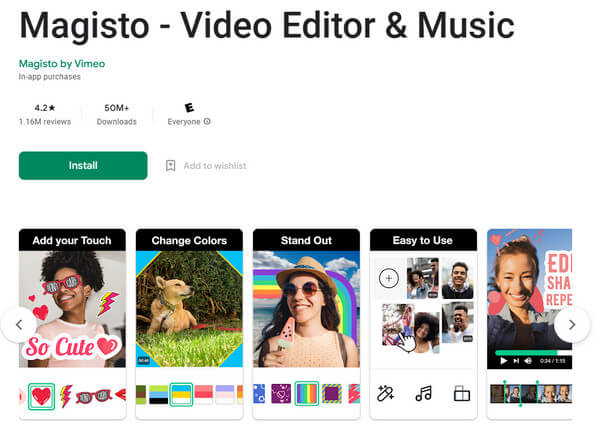Click the layout grid icon

tap(462, 393)
